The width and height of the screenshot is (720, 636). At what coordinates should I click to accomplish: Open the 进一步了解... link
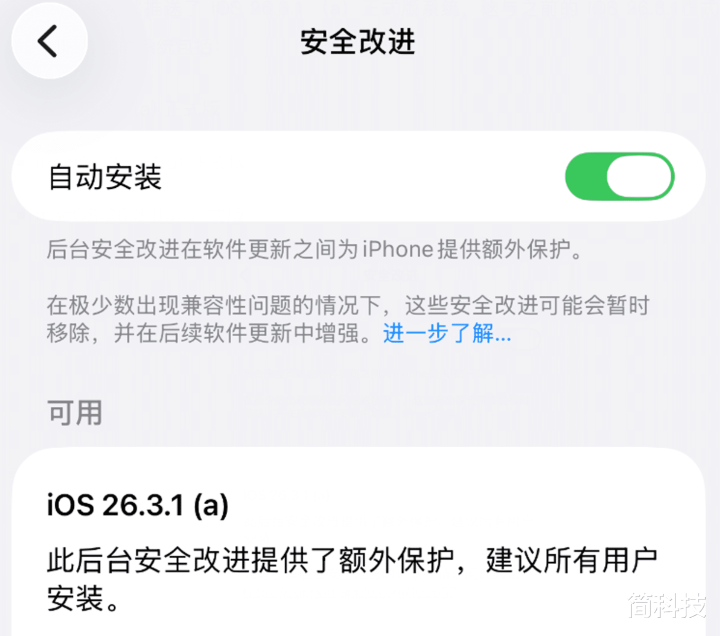click(447, 333)
